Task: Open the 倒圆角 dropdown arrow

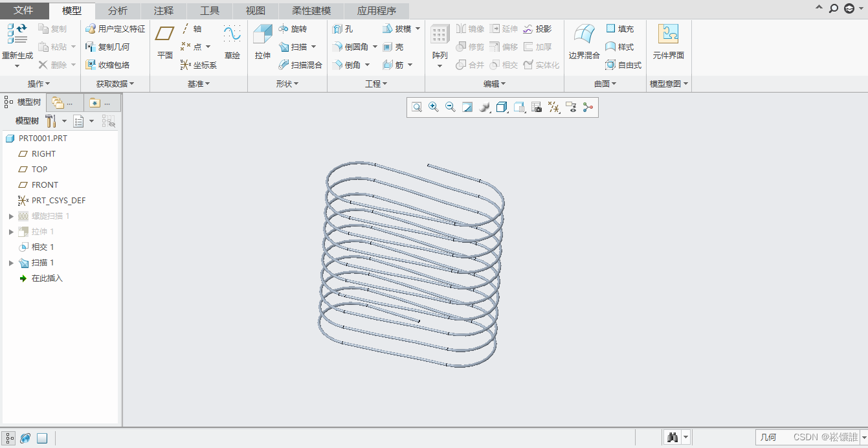Action: [x=375, y=47]
